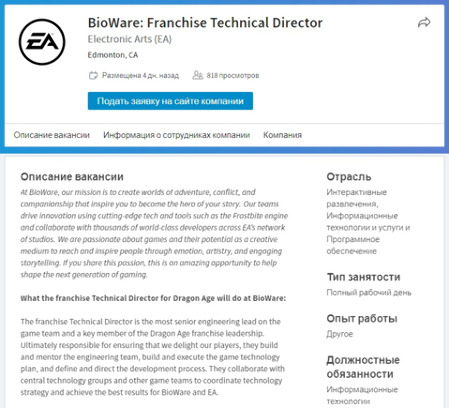Click the 'Должностные обязанности' sidebar heading
449x408 pixels.
(363, 367)
